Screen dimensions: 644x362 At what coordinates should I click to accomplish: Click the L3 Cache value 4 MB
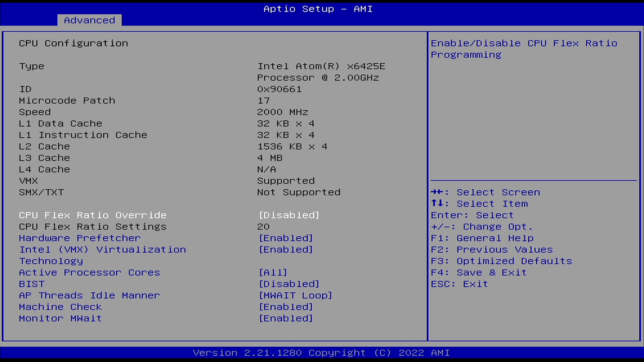click(270, 158)
